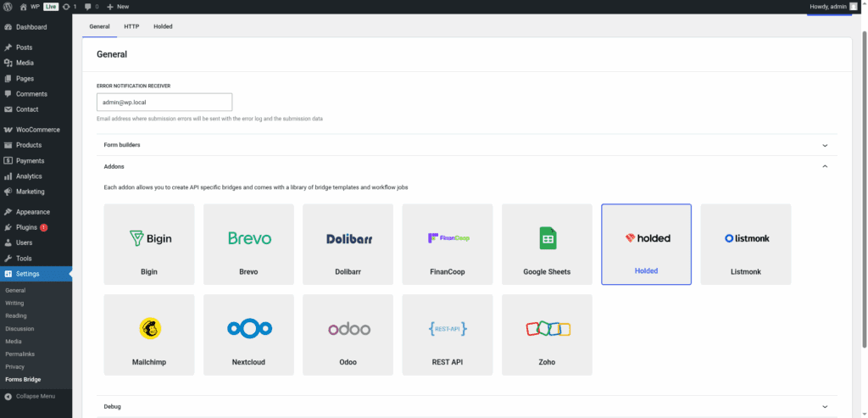The height and width of the screenshot is (418, 868).
Task: Switch to the Holded tab
Action: tap(164, 26)
